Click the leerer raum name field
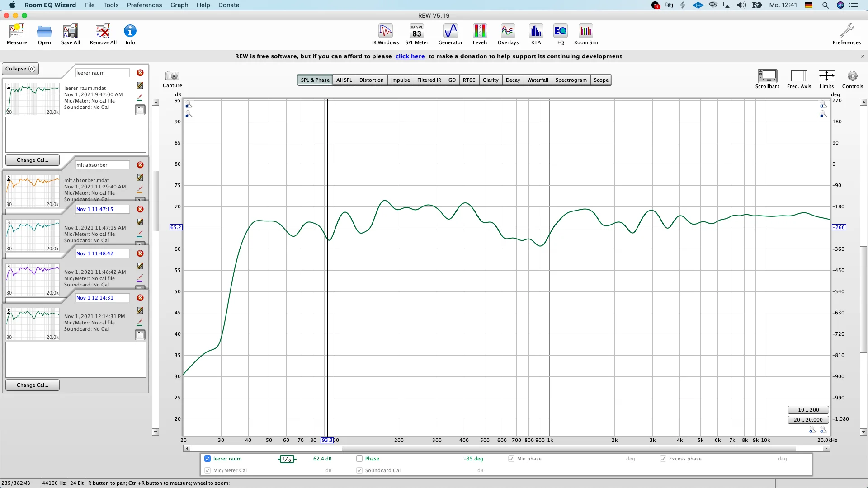 (102, 73)
